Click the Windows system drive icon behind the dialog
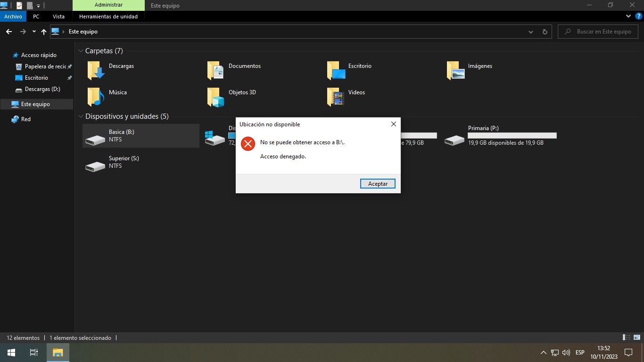 click(x=215, y=137)
